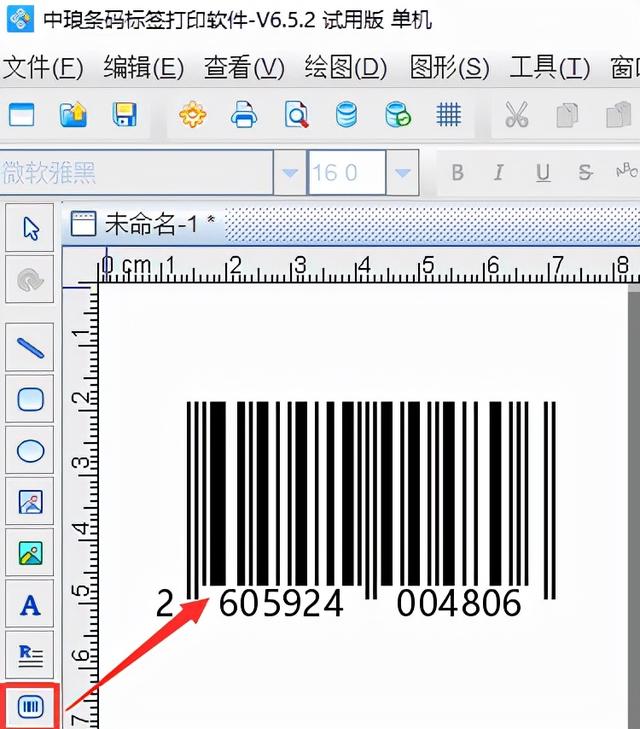
Task: Open the print preview magnifier icon
Action: (x=296, y=115)
